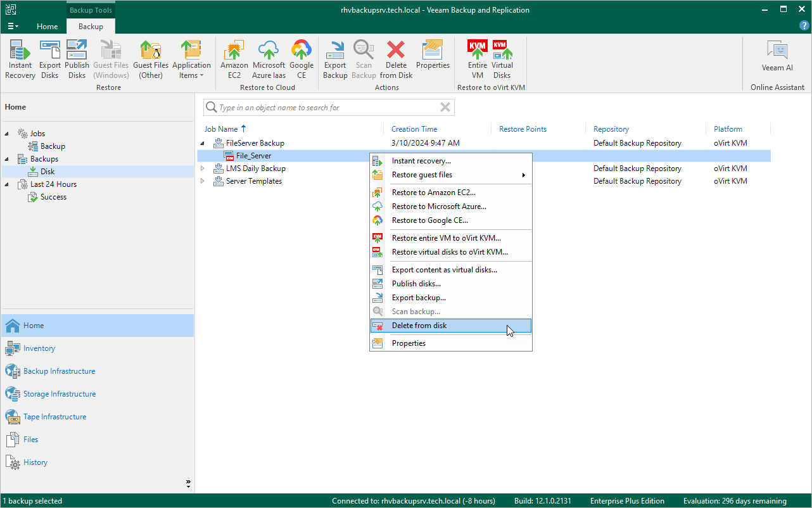Select the File_Server backup item

(x=253, y=156)
